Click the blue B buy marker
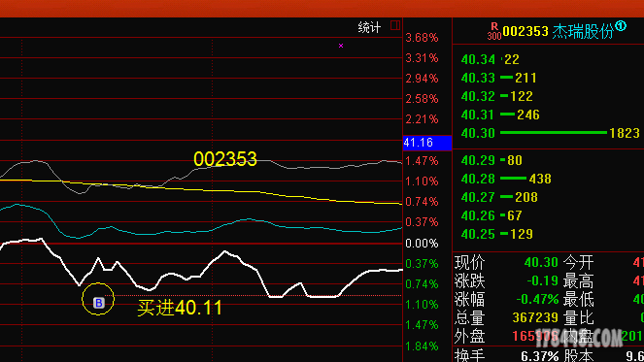 (x=98, y=303)
